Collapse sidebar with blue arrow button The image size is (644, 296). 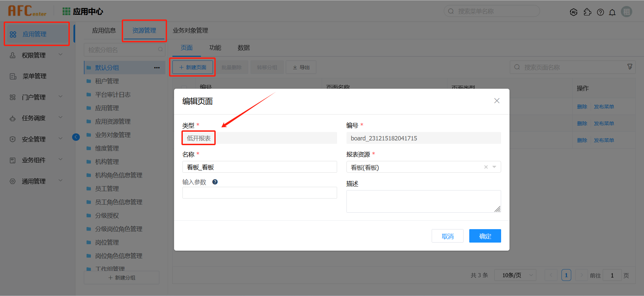76,137
